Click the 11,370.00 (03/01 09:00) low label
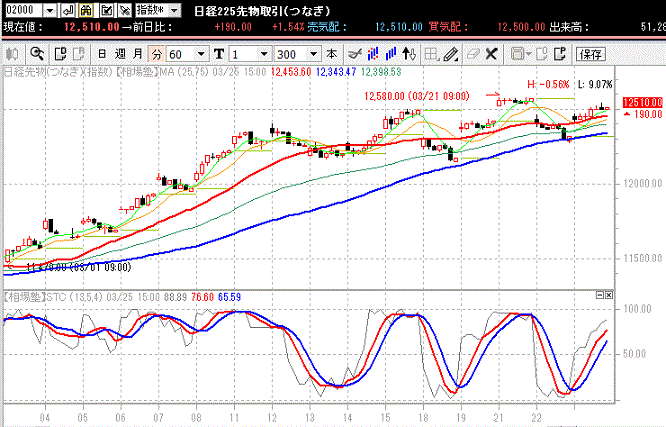The height and width of the screenshot is (427, 666). pos(79,267)
